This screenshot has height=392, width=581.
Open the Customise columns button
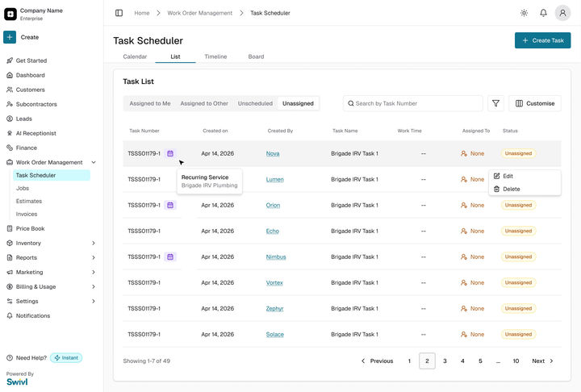[x=535, y=103]
